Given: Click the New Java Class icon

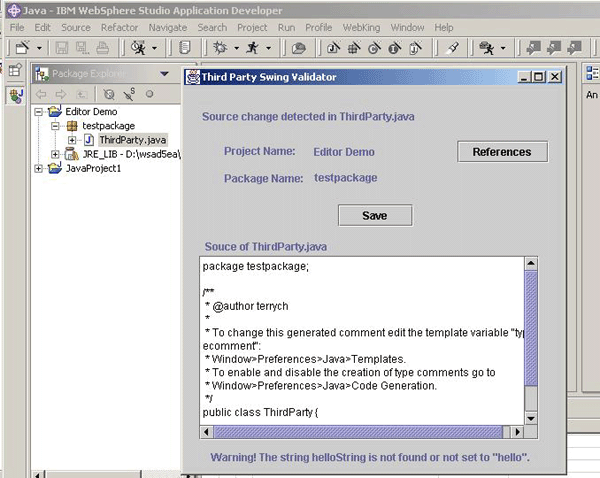Looking at the screenshot, I should point(374,48).
